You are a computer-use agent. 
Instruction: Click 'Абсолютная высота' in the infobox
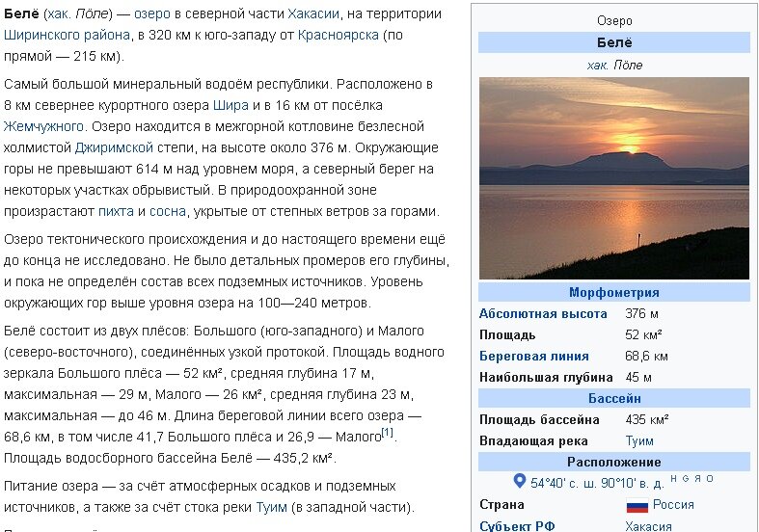tap(543, 314)
